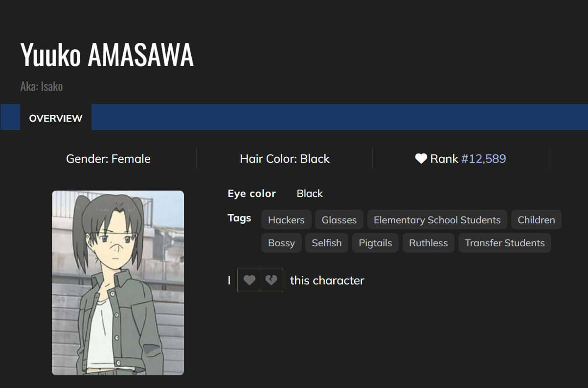Click the broken heart hate button
Image resolution: width=588 pixels, height=388 pixels.
click(271, 280)
